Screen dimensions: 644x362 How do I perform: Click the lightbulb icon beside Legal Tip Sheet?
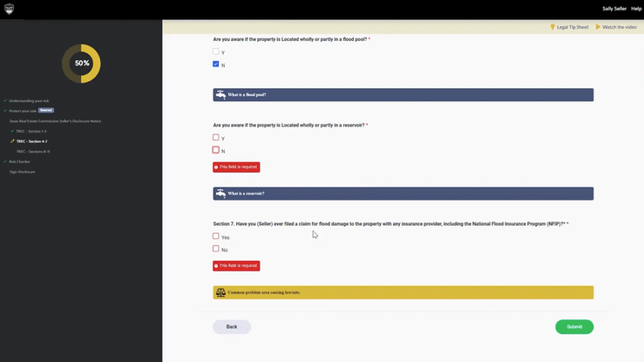[552, 27]
